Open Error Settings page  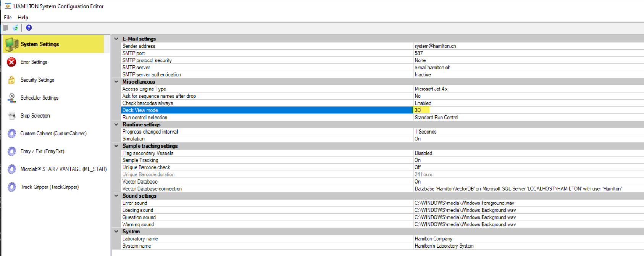[x=34, y=62]
